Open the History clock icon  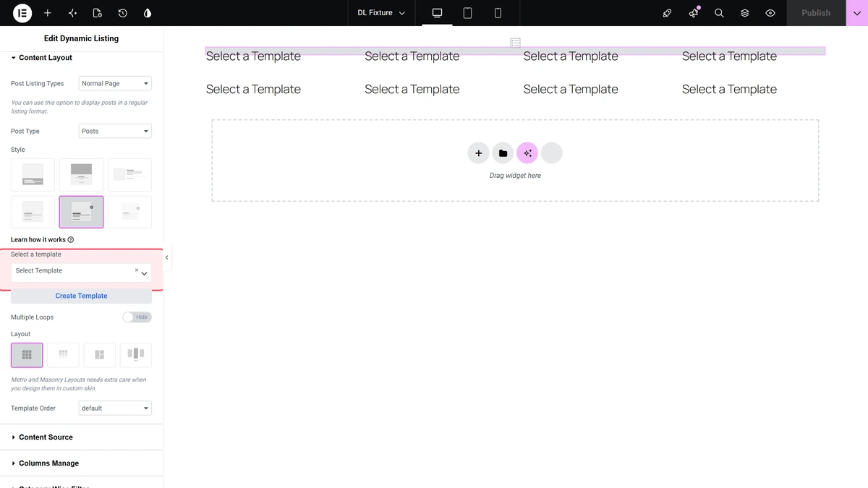pyautogui.click(x=123, y=13)
